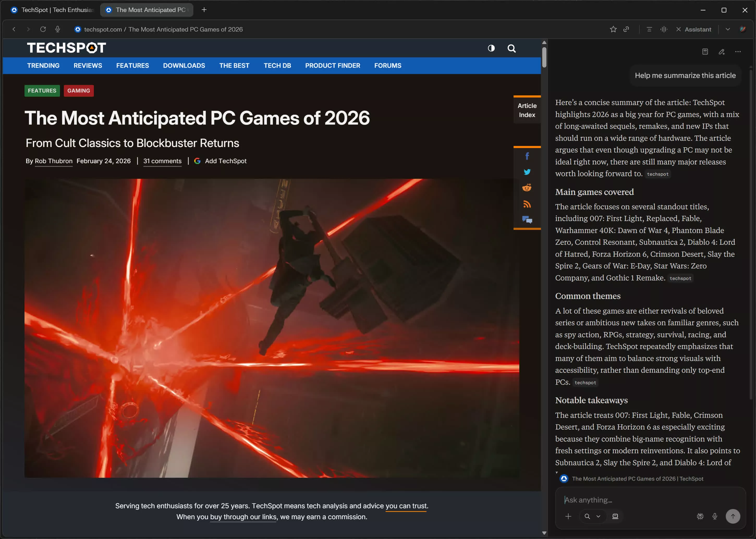Go back to the previous page
Viewport: 756px width, 539px height.
14,29
